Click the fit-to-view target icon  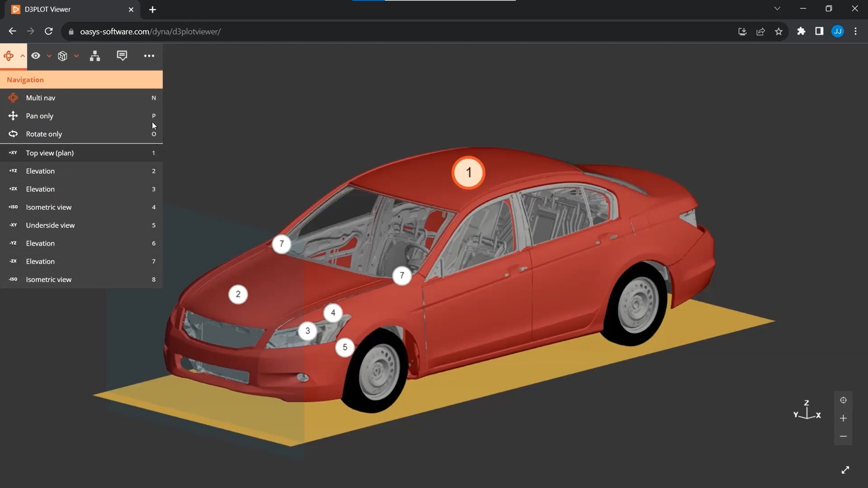click(843, 400)
